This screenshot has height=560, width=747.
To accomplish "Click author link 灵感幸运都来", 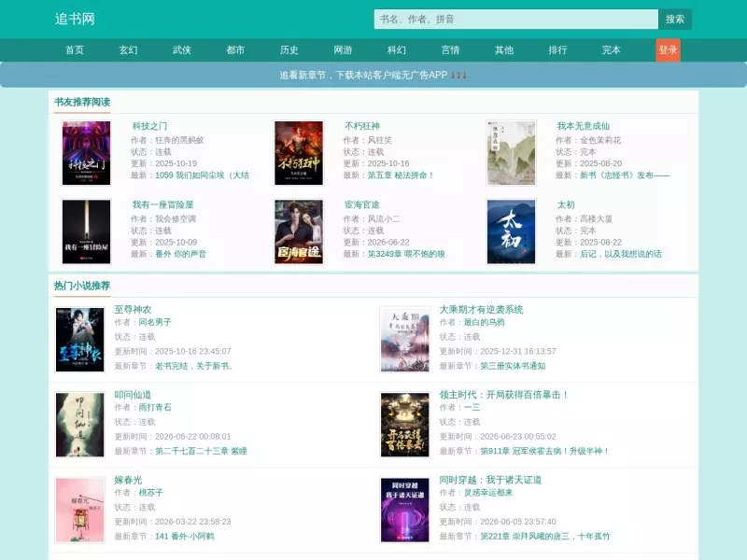I will pyautogui.click(x=487, y=493).
